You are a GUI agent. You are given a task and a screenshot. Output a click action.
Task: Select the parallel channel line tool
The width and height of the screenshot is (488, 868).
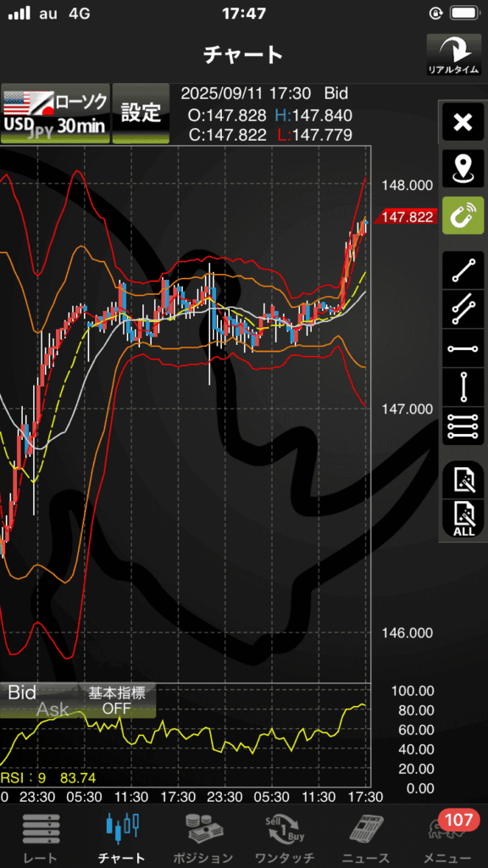point(463,309)
